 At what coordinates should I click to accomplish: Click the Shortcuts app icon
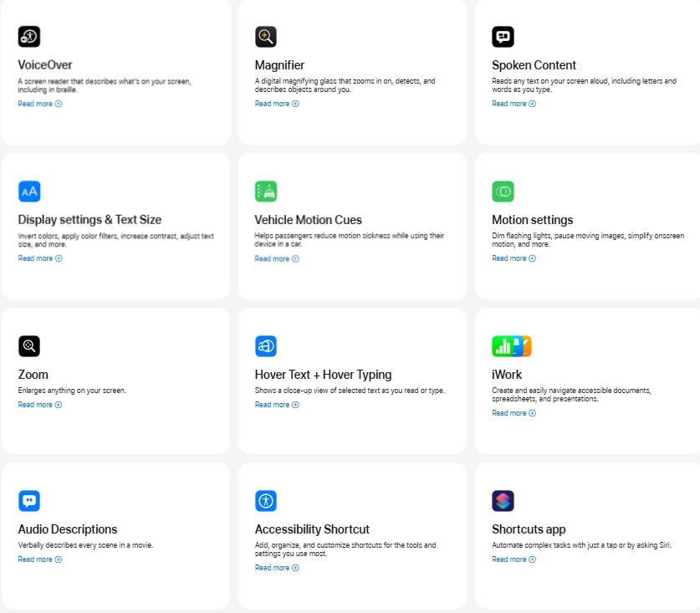[503, 501]
